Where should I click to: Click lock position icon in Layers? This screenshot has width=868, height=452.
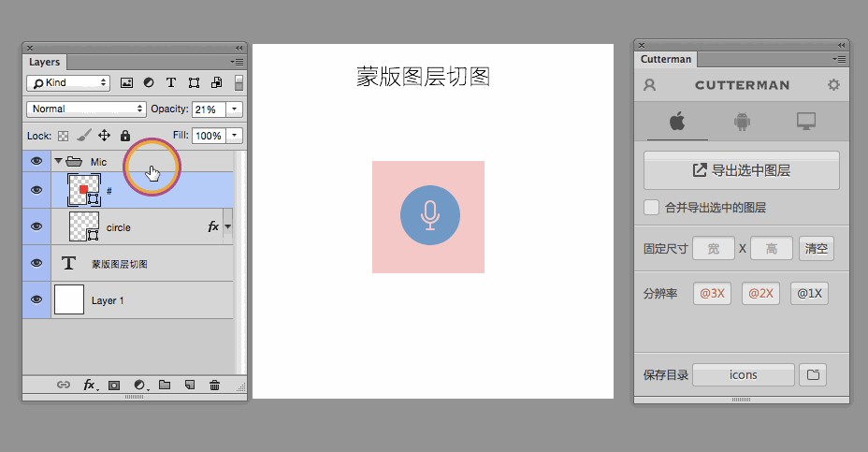point(105,136)
